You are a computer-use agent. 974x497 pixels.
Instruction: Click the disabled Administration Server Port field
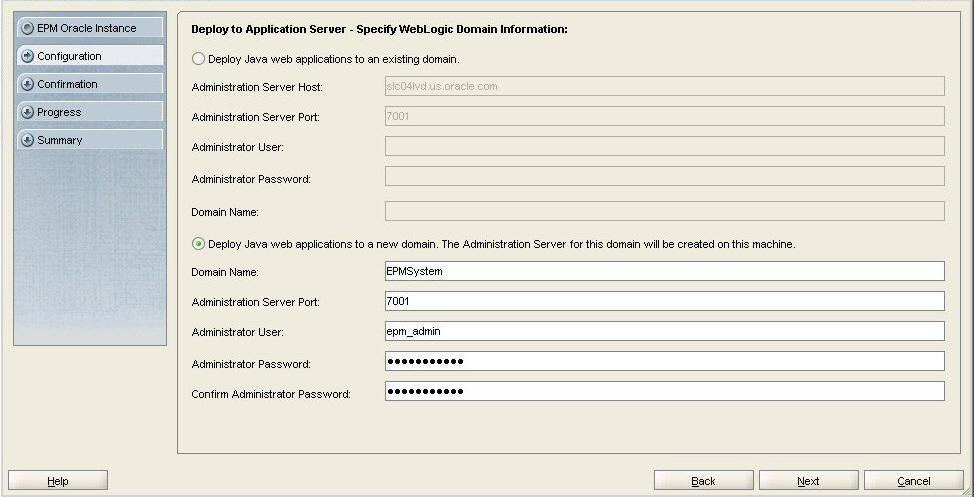point(665,116)
